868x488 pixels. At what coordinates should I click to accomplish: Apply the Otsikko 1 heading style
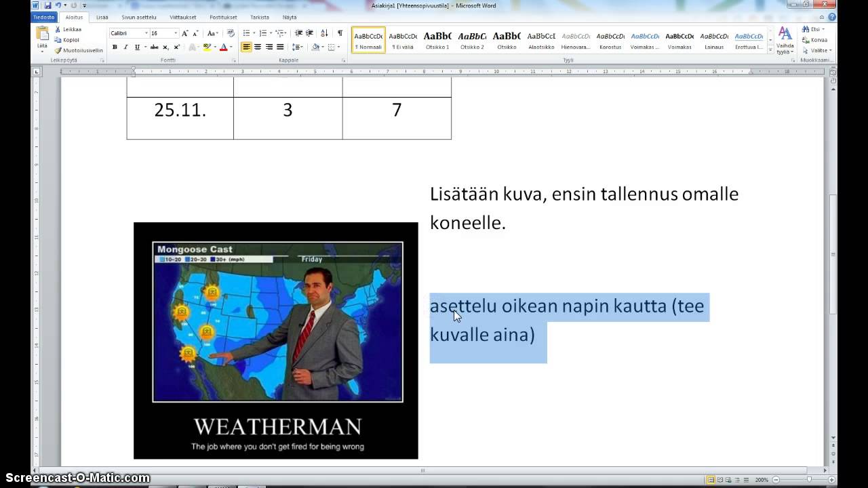pos(437,40)
